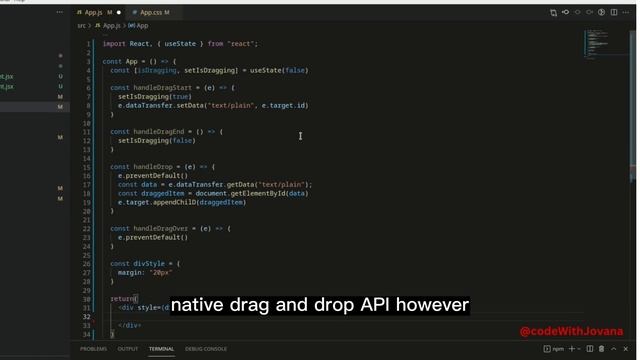Click the src breadcrumb segment
This screenshot has height=360, width=640.
click(x=81, y=26)
